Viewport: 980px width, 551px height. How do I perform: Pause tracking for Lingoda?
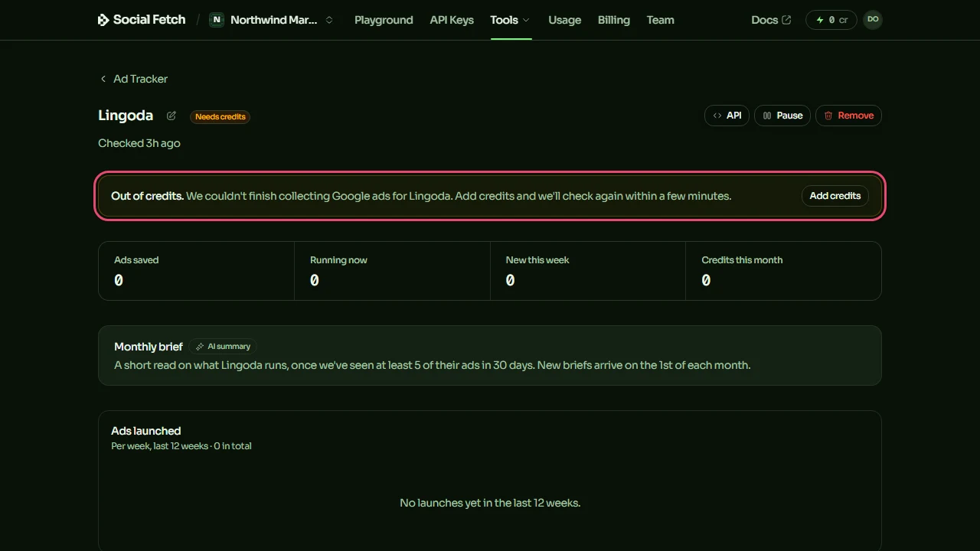tap(782, 116)
